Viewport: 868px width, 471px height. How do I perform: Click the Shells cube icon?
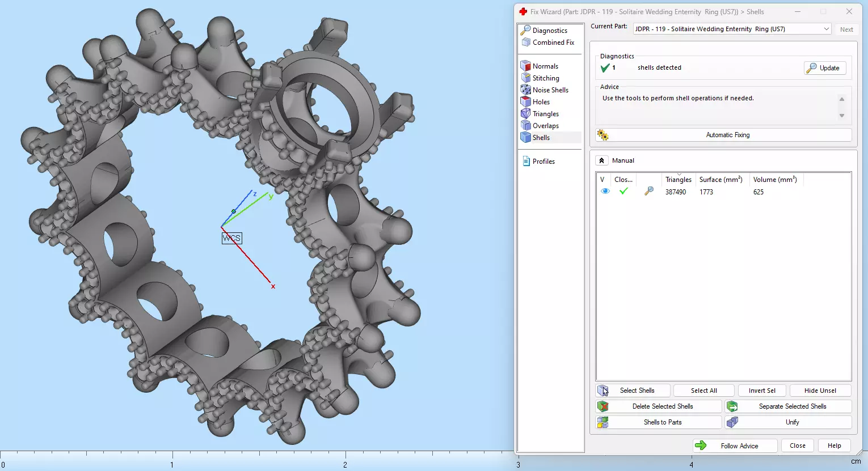[526, 138]
